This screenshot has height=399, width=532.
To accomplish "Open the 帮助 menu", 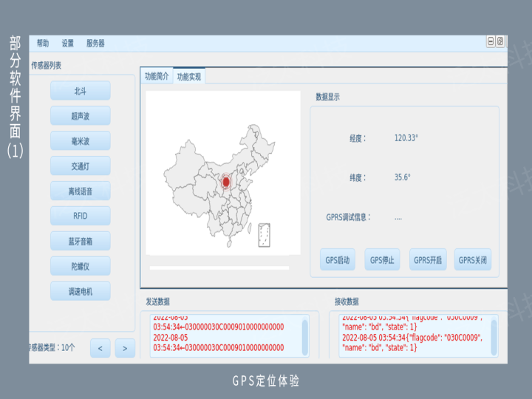I will pyautogui.click(x=43, y=44).
